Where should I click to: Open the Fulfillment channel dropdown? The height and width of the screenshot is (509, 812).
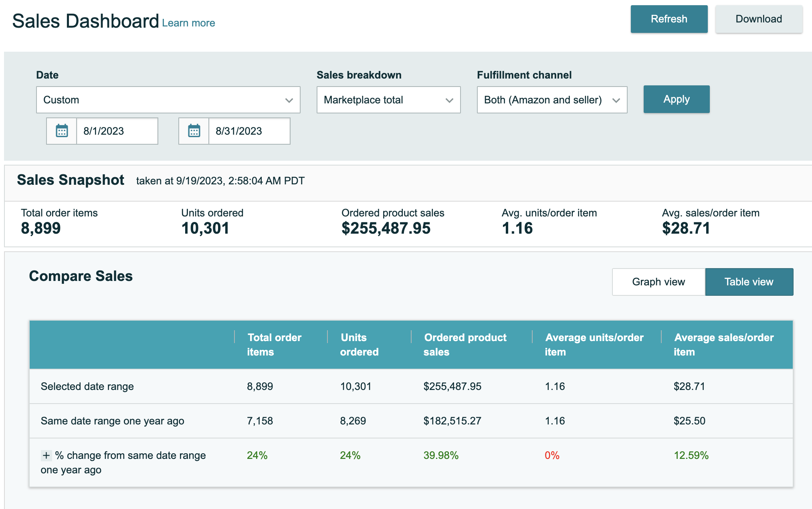(551, 100)
